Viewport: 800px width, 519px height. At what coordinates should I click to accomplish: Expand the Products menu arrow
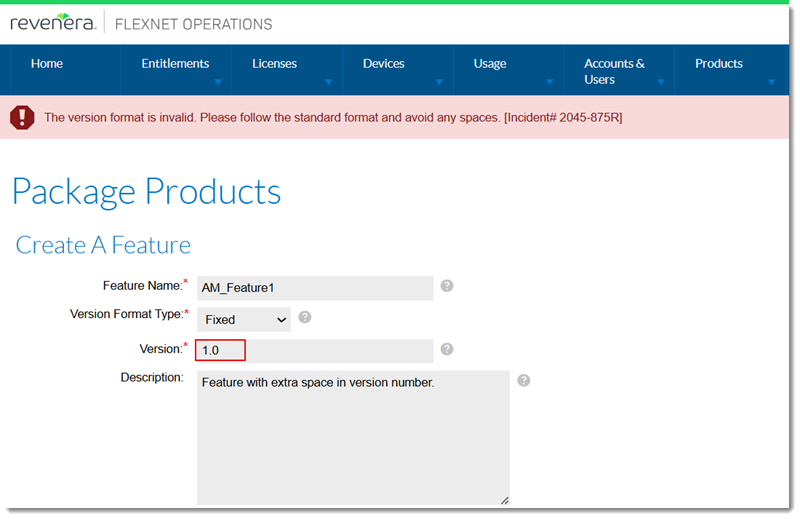click(771, 83)
